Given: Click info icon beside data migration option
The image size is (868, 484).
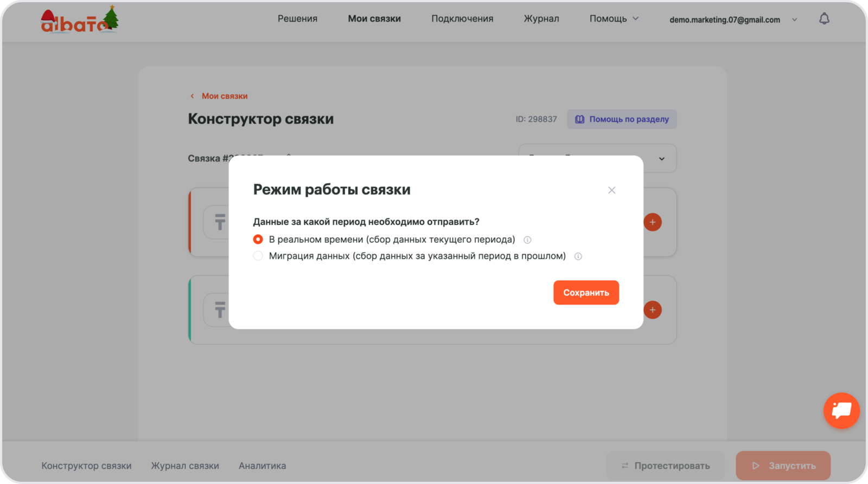Looking at the screenshot, I should [x=578, y=256].
